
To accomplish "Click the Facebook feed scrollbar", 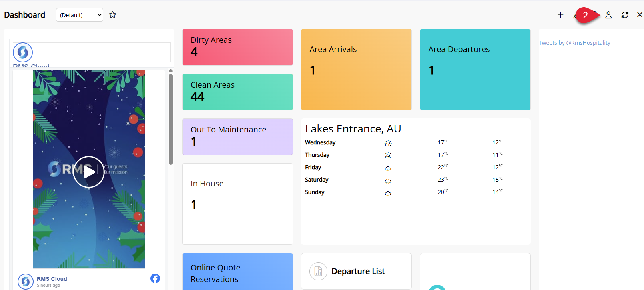I will (x=171, y=119).
